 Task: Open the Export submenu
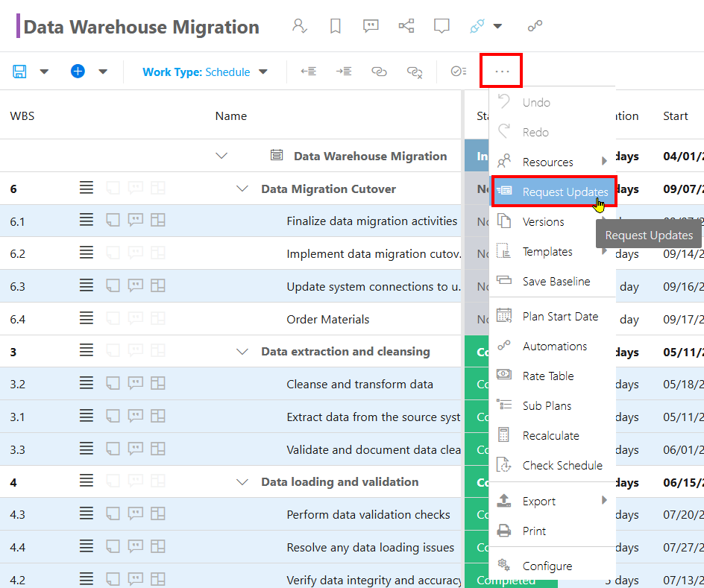(553, 501)
